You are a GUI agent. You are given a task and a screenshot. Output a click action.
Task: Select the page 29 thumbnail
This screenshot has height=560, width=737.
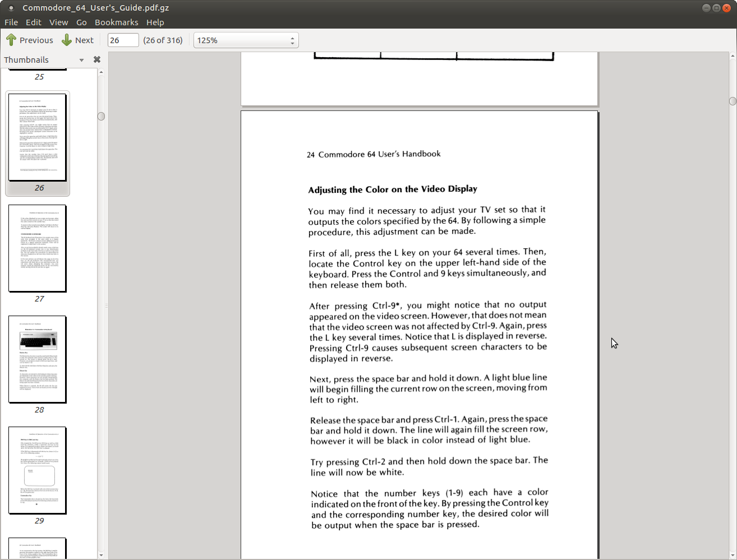[38, 470]
